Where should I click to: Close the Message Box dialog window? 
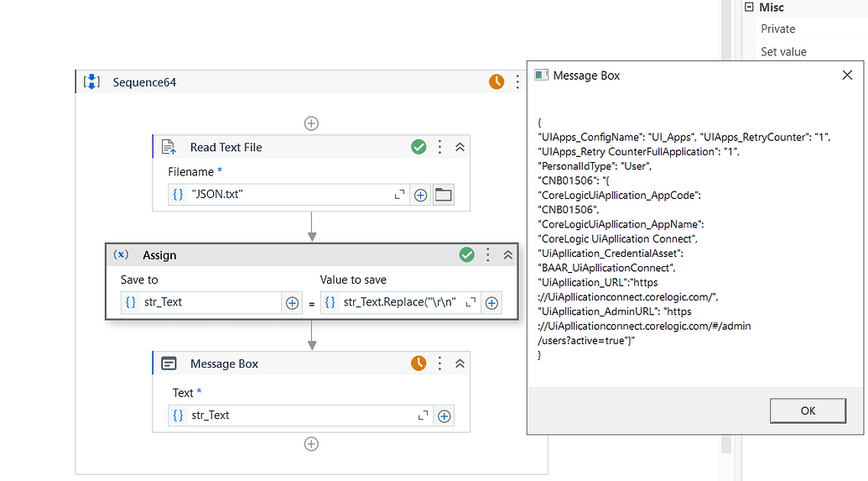pyautogui.click(x=847, y=76)
